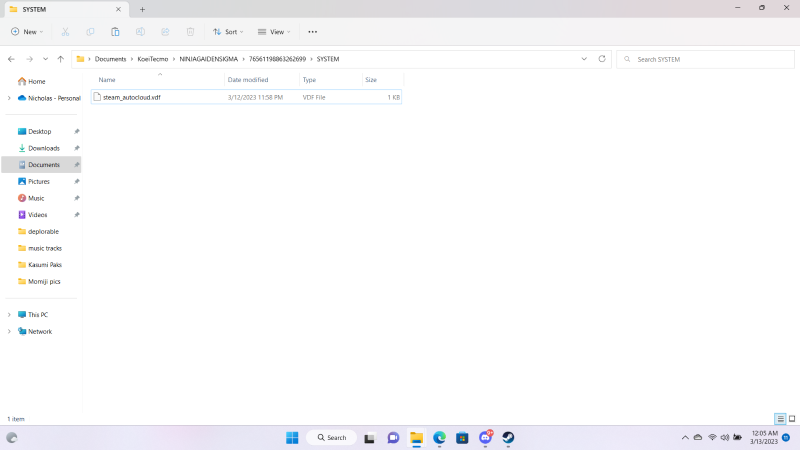
Task: Open the Kasumi Paks folder
Action: click(x=45, y=265)
